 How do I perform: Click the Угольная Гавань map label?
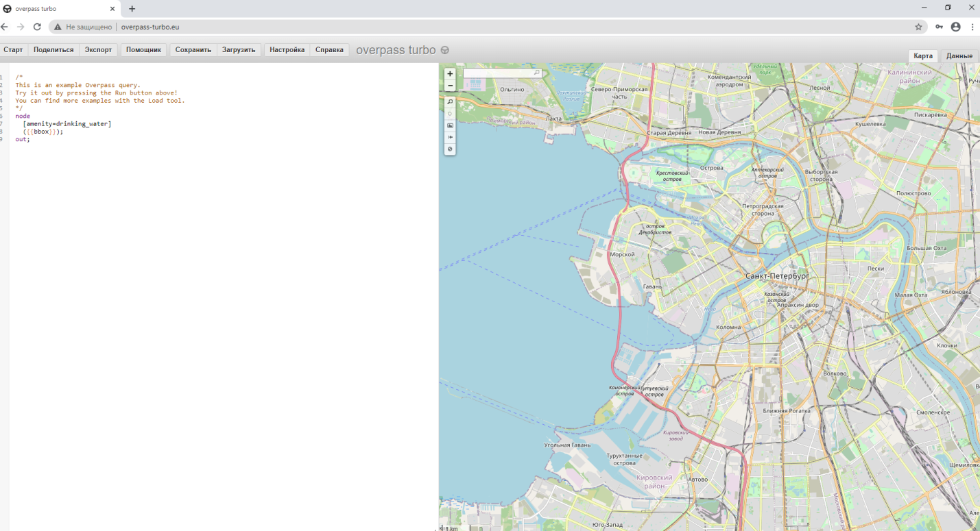pos(567,445)
